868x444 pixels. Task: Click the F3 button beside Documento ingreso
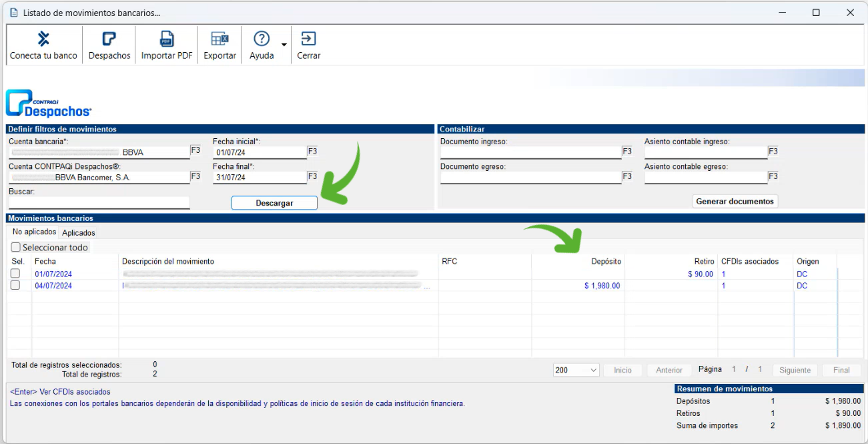627,152
